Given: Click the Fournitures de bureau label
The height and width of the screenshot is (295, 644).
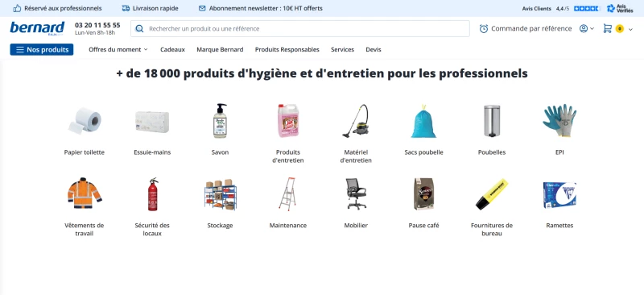Looking at the screenshot, I should click(492, 230).
